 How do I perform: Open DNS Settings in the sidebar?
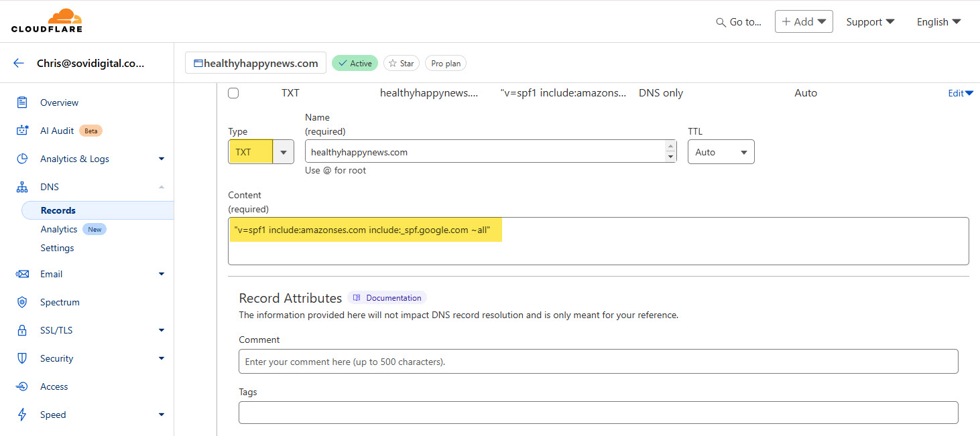[x=57, y=248]
